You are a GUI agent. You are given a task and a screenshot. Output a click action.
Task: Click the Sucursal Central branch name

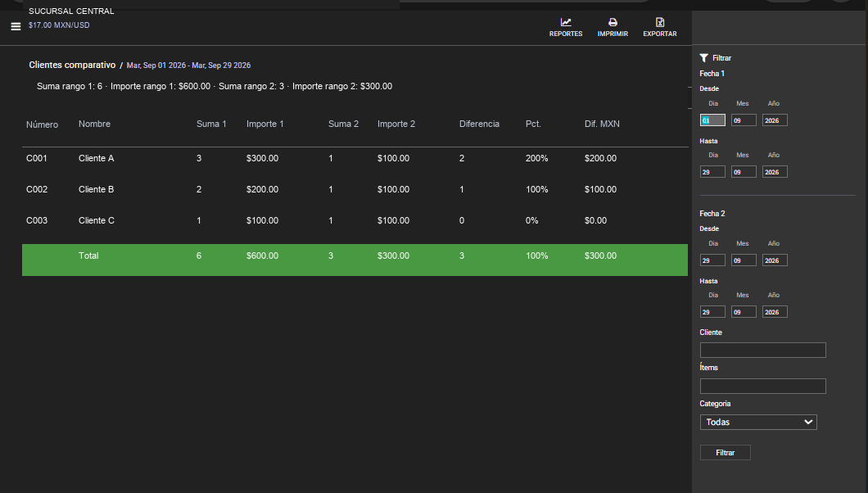point(71,11)
